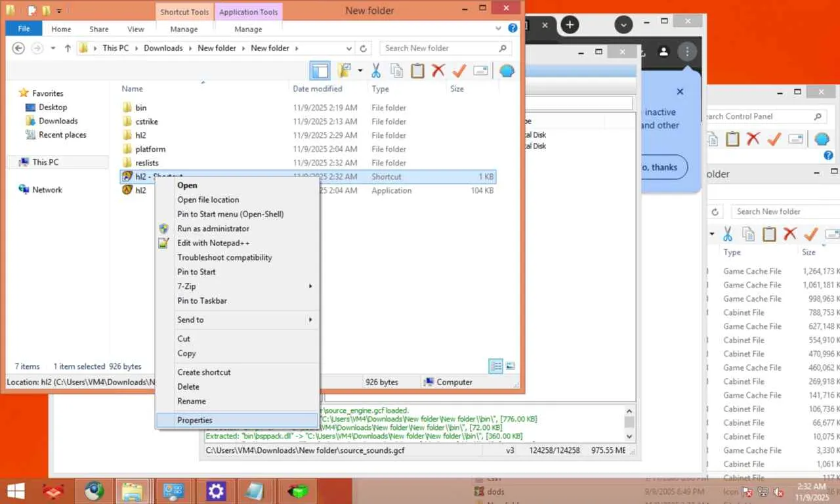The height and width of the screenshot is (504, 840).
Task: Click the New folder icon in the Quick Access Toolbar
Action: pos(46,11)
